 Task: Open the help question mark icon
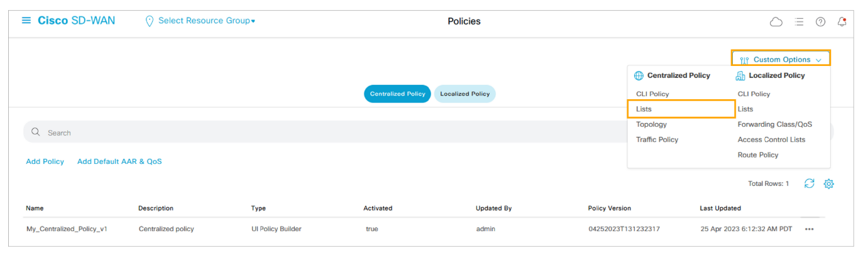tap(820, 22)
